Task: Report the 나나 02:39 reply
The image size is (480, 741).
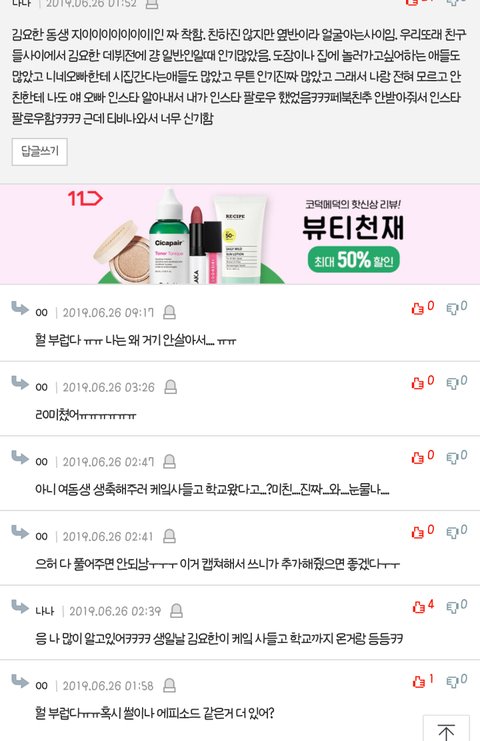Action: tap(176, 611)
